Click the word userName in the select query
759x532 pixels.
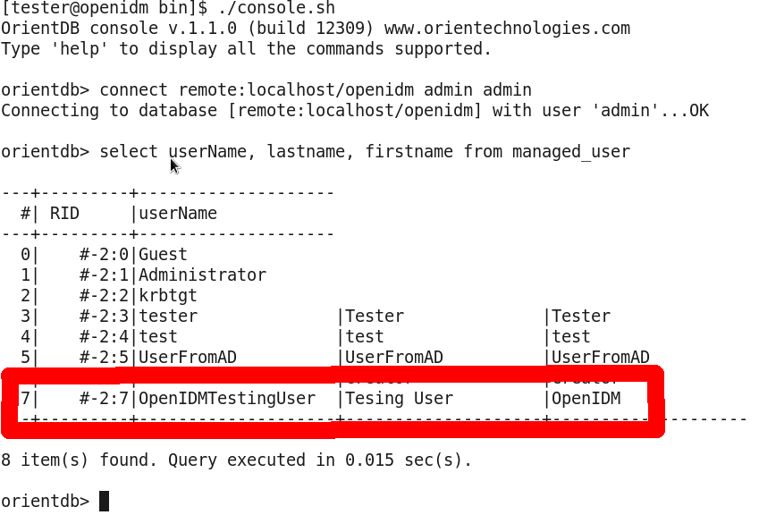click(x=207, y=151)
